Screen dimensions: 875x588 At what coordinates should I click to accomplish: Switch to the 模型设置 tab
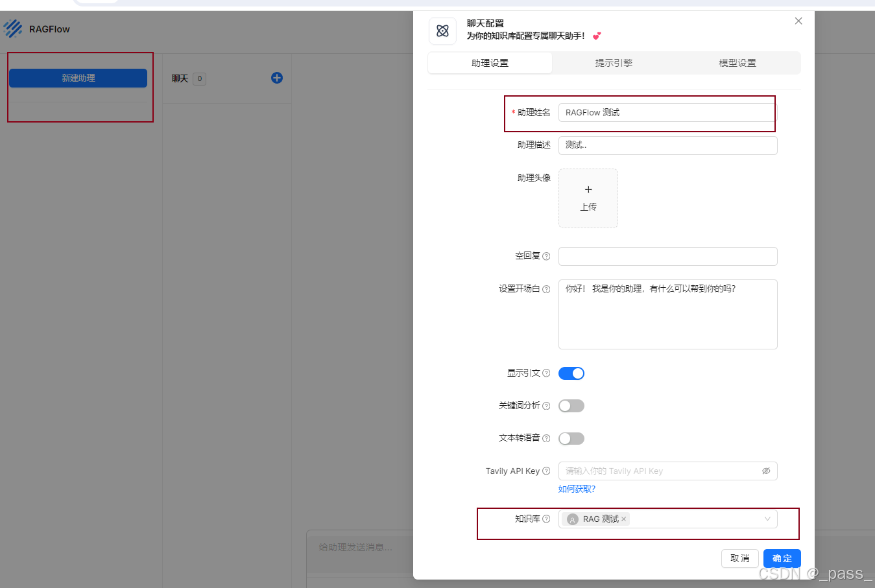click(737, 63)
